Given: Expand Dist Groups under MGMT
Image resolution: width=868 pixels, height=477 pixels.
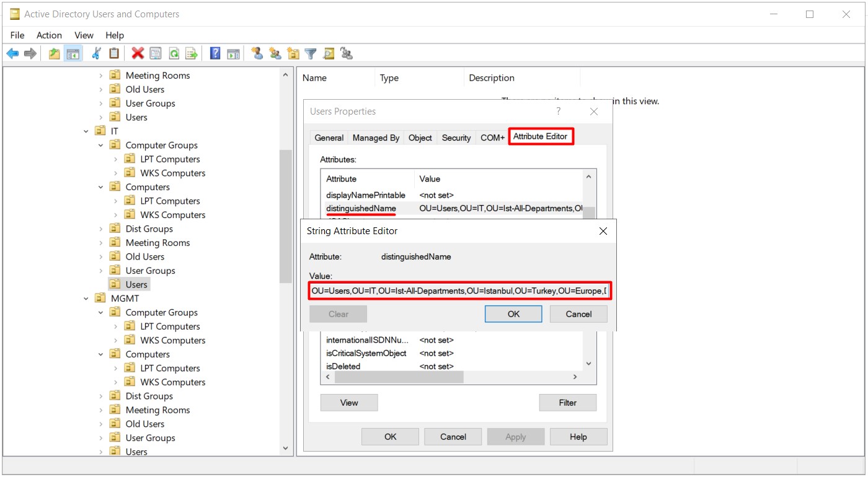Looking at the screenshot, I should click(101, 396).
